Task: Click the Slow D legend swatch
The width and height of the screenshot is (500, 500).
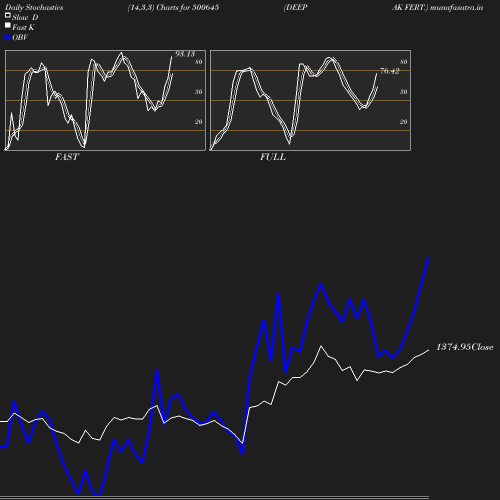Action: click(x=8, y=15)
